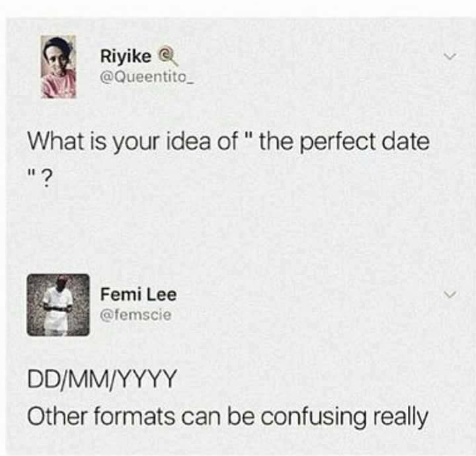Open the Femi Lee display name link
This screenshot has height=456, width=476.
138,295
